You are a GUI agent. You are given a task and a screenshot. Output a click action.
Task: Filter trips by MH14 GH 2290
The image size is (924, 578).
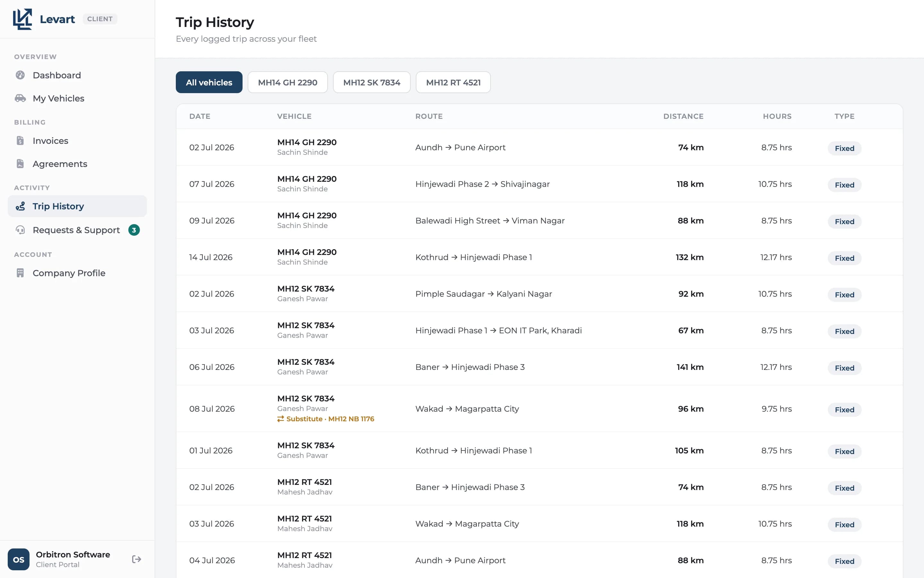pyautogui.click(x=287, y=82)
